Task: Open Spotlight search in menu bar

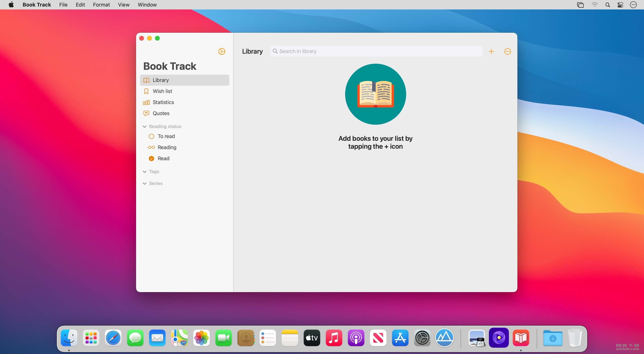Action: [608, 5]
